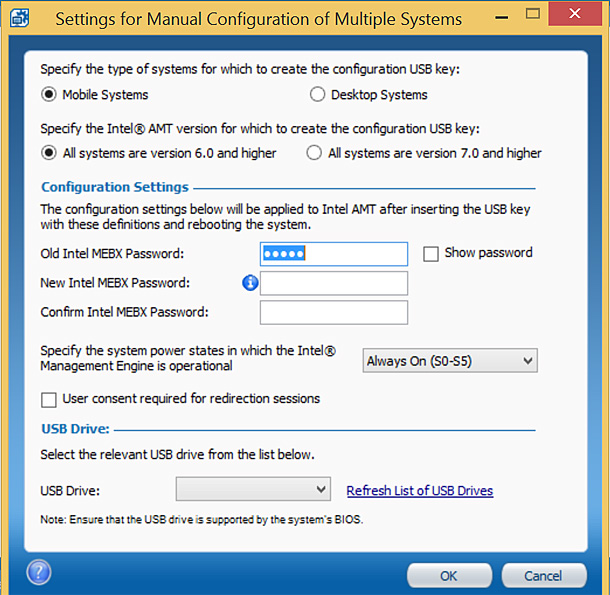Open the Always On (S0-S5) dropdown

450,361
